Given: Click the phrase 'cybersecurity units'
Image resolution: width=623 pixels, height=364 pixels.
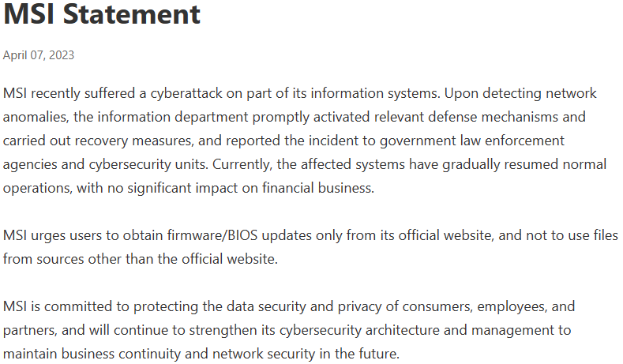Looking at the screenshot, I should pos(148,164).
